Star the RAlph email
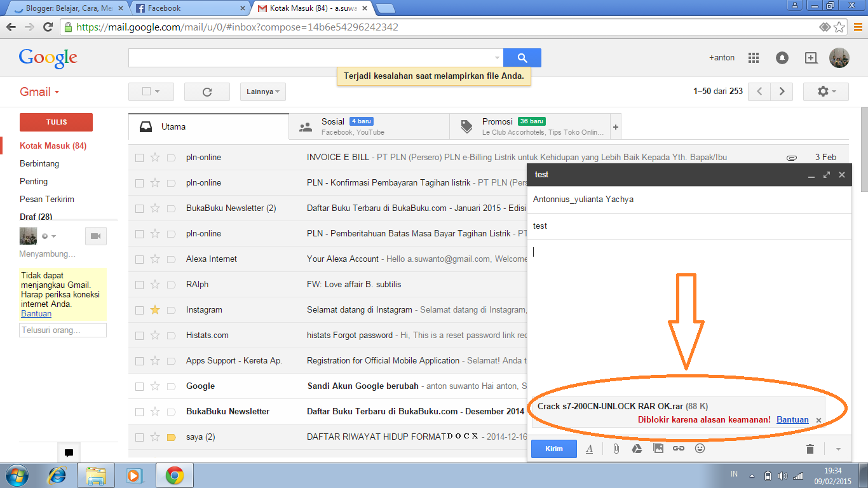Screen dimensions: 868x488 [155, 284]
